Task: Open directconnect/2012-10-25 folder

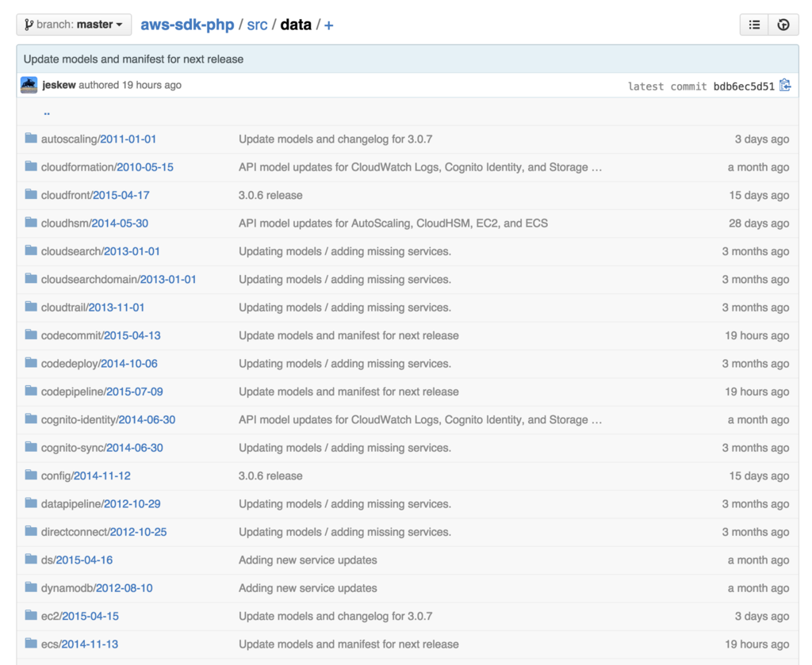Action: (x=104, y=532)
